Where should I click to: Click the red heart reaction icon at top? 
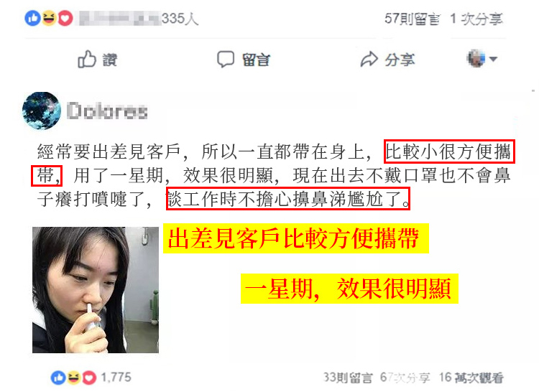coord(65,18)
